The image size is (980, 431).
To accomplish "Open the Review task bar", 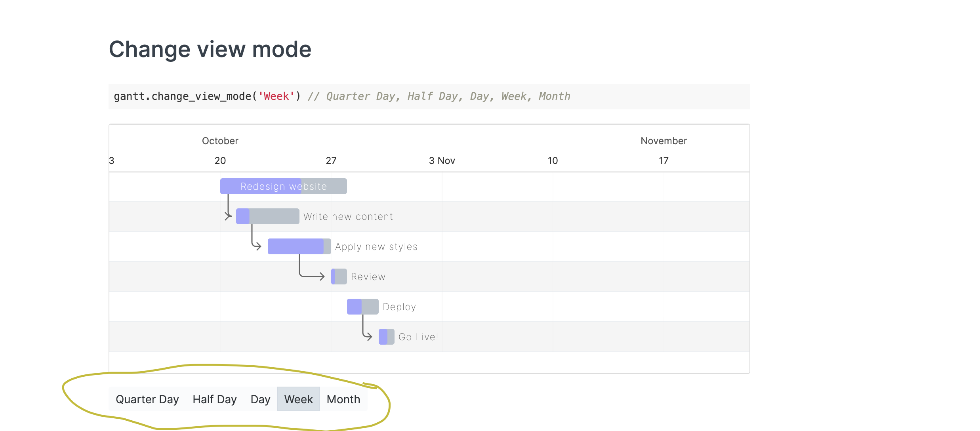I will [x=339, y=277].
